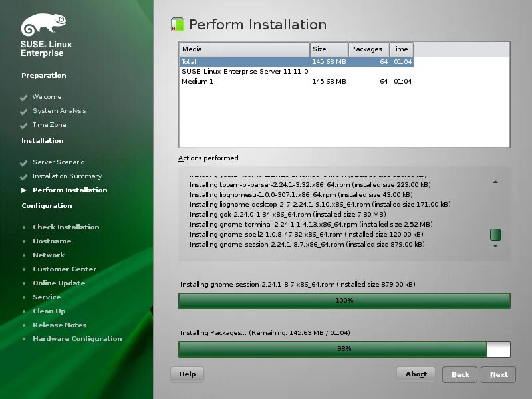The image size is (532, 399).
Task: Click the Installation Summary step
Action: pos(67,176)
